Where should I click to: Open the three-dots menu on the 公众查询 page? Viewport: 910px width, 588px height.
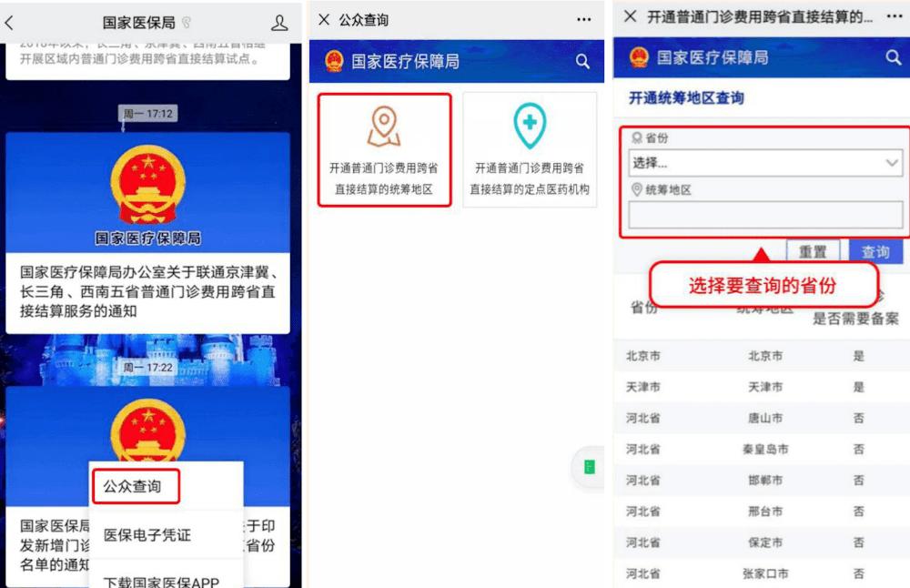584,20
